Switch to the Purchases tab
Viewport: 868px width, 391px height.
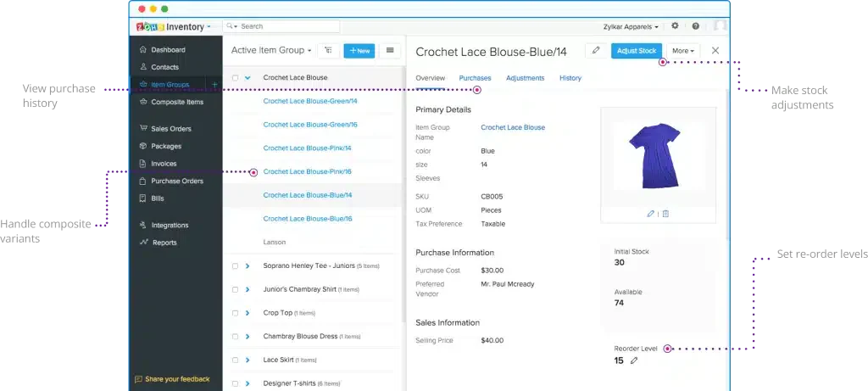[x=475, y=78]
